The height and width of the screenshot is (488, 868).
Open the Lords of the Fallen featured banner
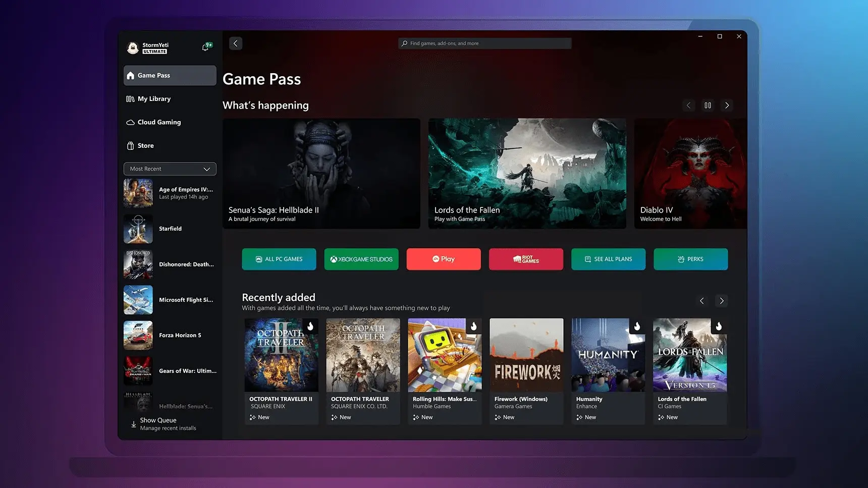[x=527, y=173]
